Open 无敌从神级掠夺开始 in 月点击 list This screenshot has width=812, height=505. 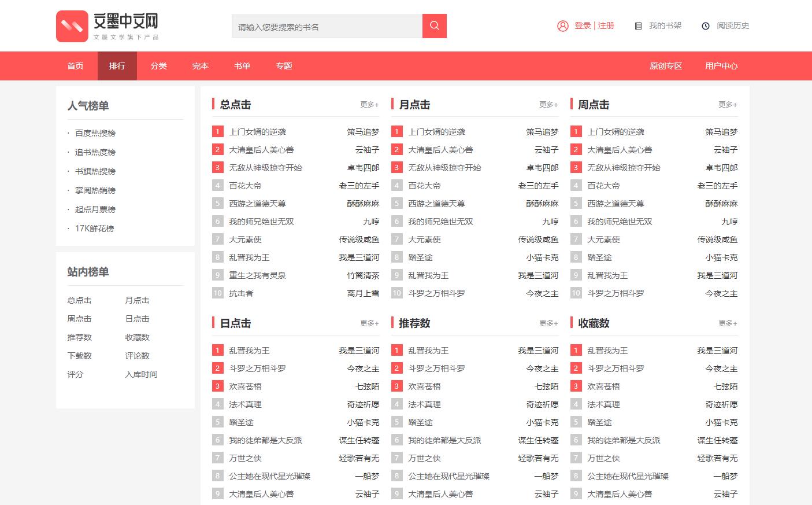[x=444, y=168]
